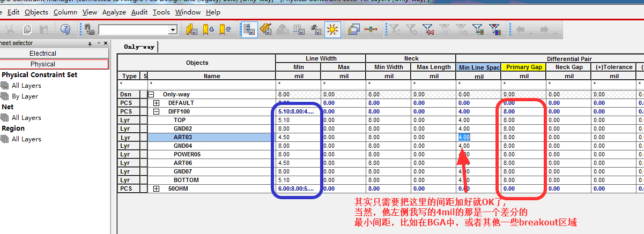Open the find combo box dropdown arrow
This screenshot has height=234, width=644.
pos(173,30)
